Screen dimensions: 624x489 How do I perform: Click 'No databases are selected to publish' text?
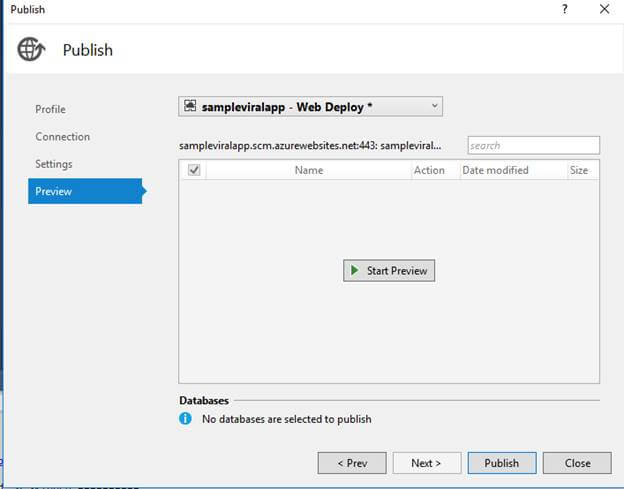click(287, 419)
